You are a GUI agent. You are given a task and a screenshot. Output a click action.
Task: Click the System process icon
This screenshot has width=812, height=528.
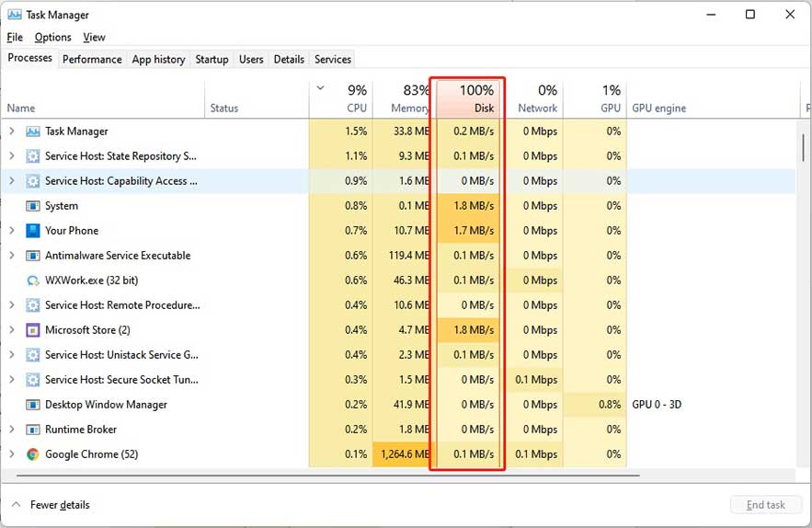32,206
